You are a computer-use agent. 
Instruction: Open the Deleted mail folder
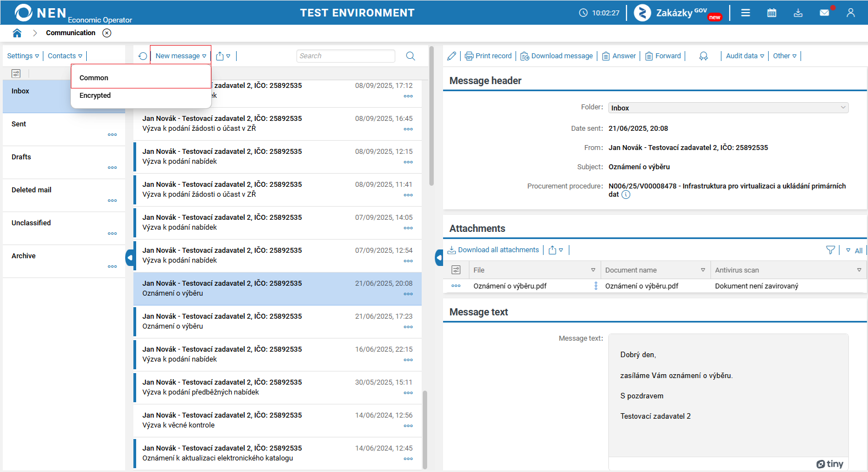click(64, 195)
